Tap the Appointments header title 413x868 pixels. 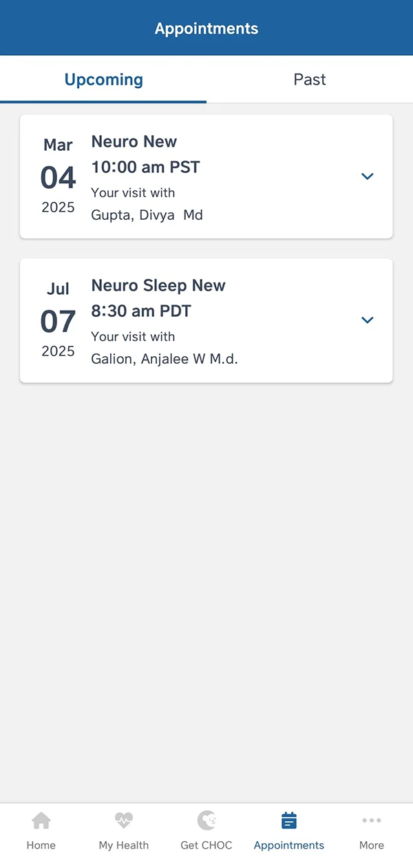point(206,29)
